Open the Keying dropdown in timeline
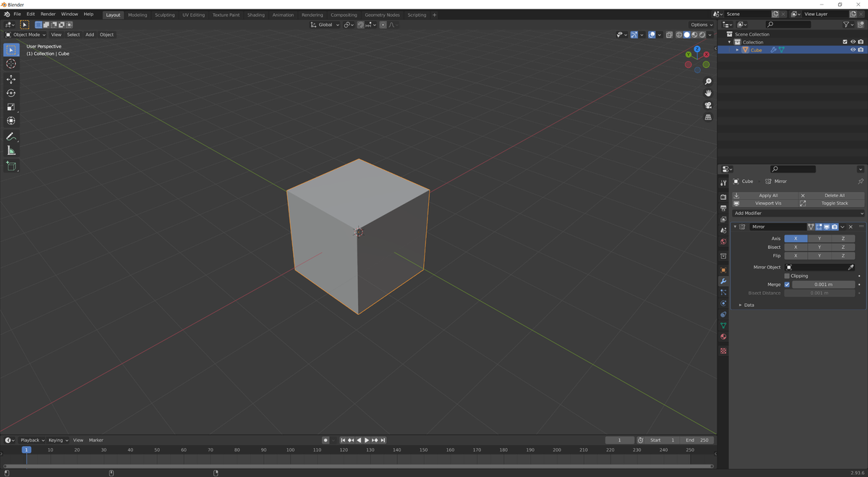The image size is (868, 477). [58, 440]
